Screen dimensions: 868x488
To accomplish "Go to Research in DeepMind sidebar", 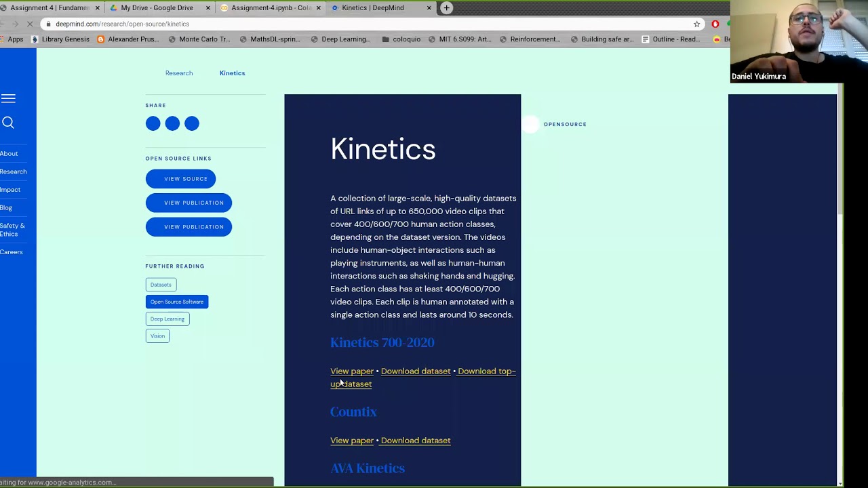I will (x=13, y=171).
